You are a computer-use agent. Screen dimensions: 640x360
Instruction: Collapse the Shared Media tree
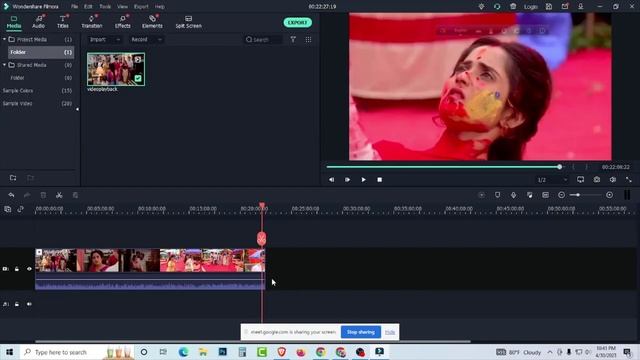pyautogui.click(x=4, y=65)
